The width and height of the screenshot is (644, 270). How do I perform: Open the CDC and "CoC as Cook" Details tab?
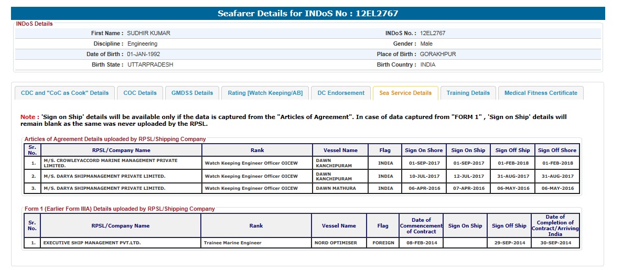(x=65, y=93)
